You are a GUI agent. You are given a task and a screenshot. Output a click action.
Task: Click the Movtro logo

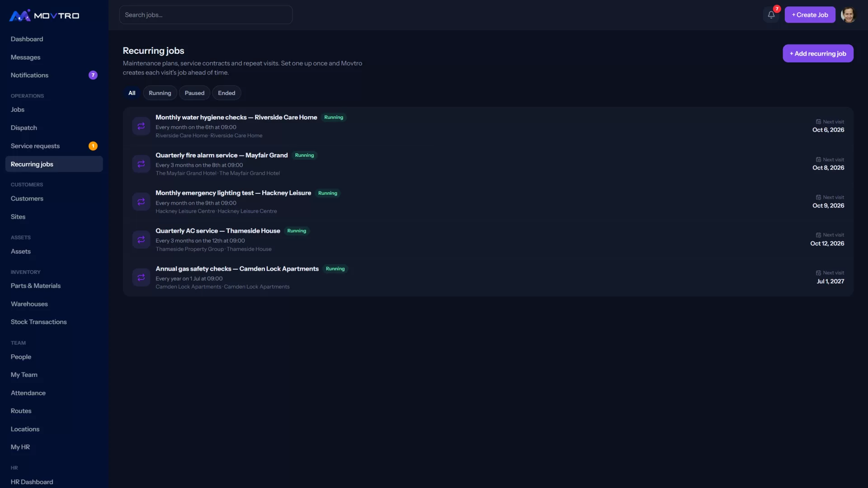point(44,15)
